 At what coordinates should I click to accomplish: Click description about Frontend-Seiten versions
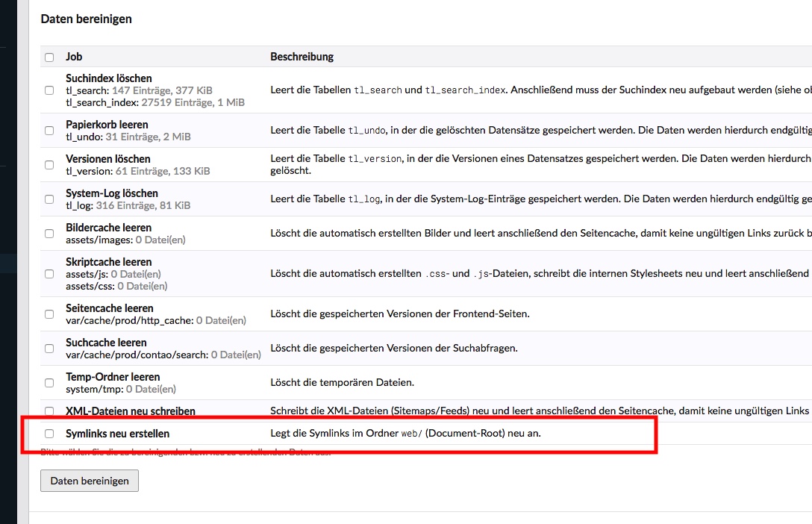(400, 314)
